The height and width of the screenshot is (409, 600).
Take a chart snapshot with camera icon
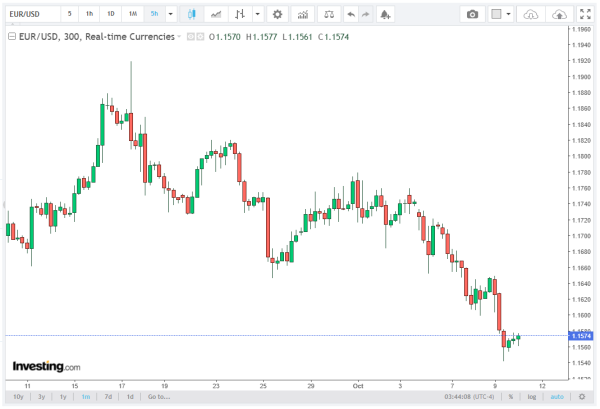click(x=473, y=15)
